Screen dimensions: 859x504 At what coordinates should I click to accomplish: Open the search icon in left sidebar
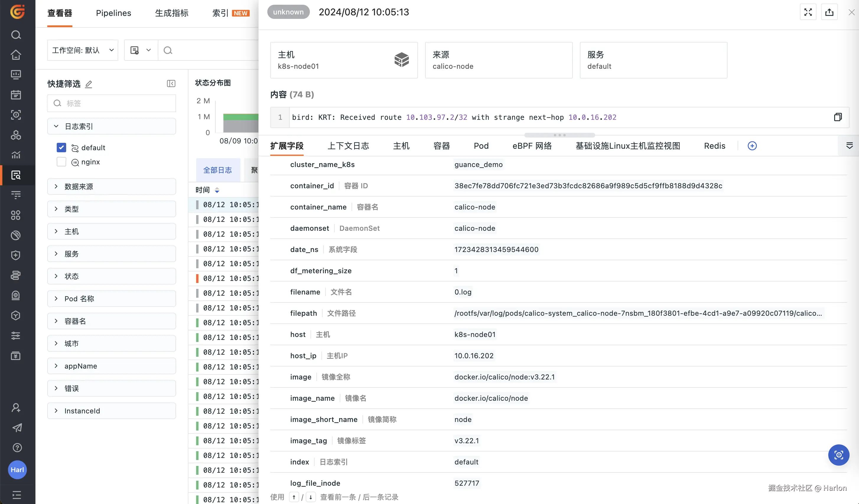pos(16,35)
